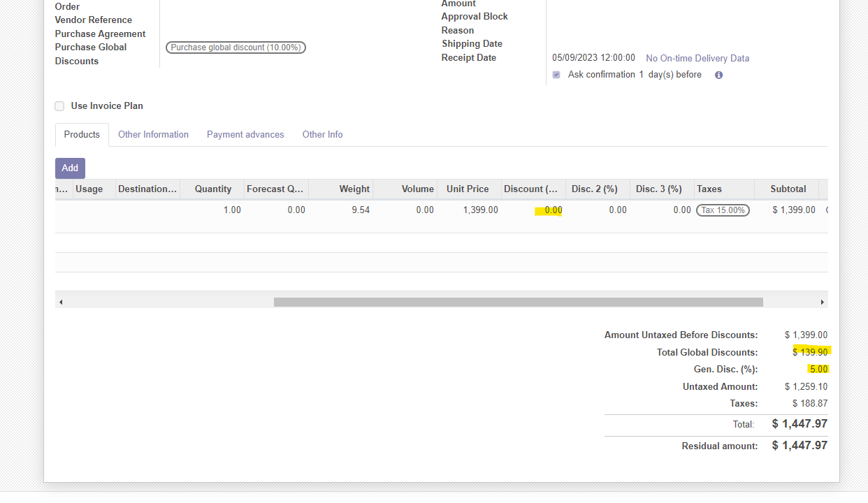Sort by Unit Price column header
This screenshot has height=503, width=868.
point(468,189)
